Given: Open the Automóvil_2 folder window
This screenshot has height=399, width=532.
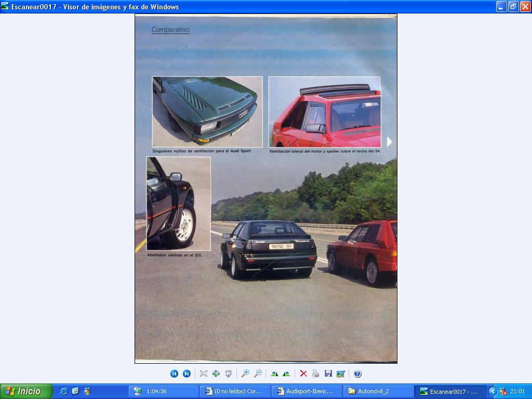Looking at the screenshot, I should [378, 392].
